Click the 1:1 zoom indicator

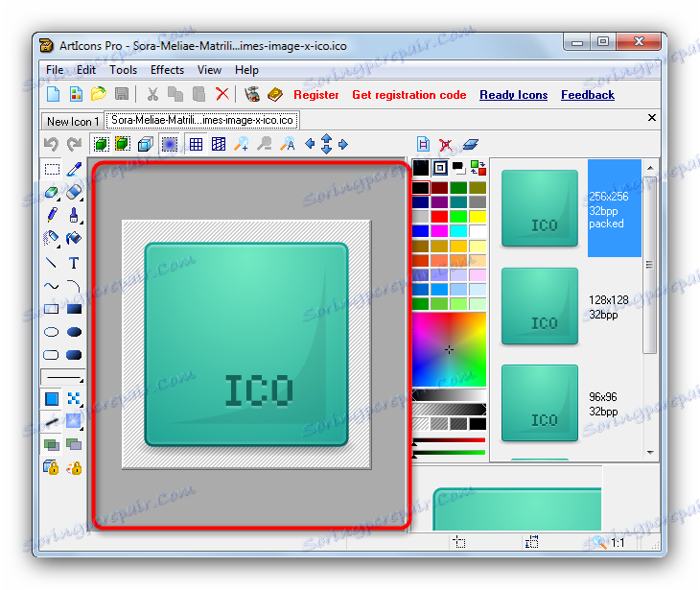point(618,543)
